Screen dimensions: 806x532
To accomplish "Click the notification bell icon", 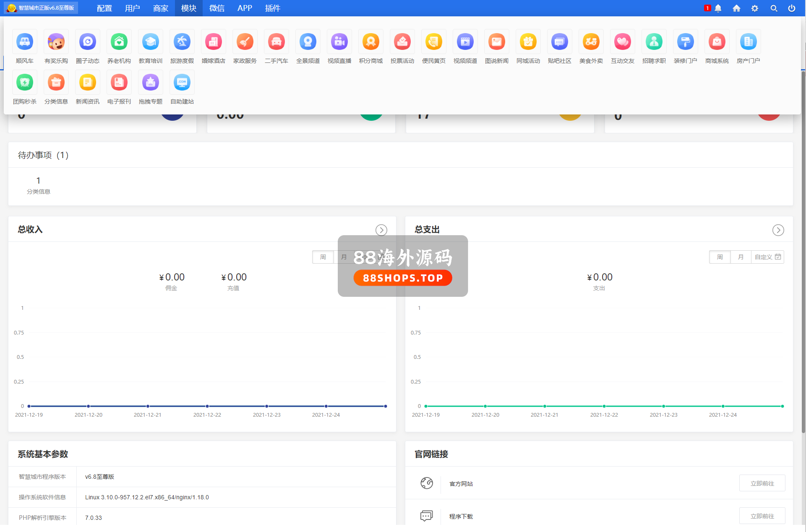I will pyautogui.click(x=718, y=8).
